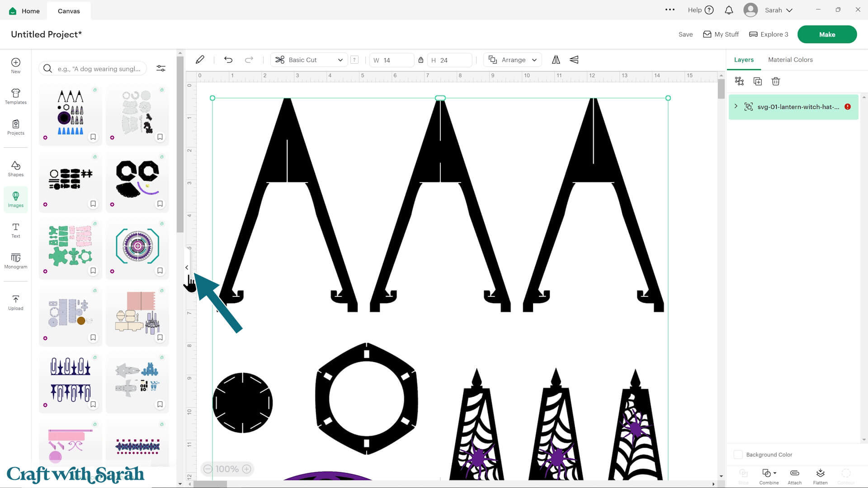This screenshot has height=488, width=868.
Task: Toggle the Background Color checkbox swatch
Action: coord(738,455)
